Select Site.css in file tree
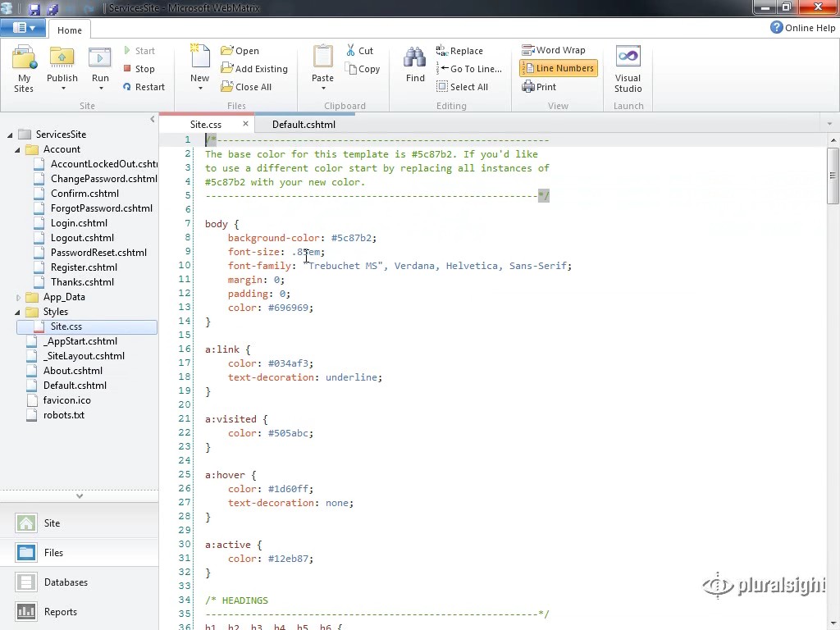The width and height of the screenshot is (840, 630). click(x=87, y=326)
